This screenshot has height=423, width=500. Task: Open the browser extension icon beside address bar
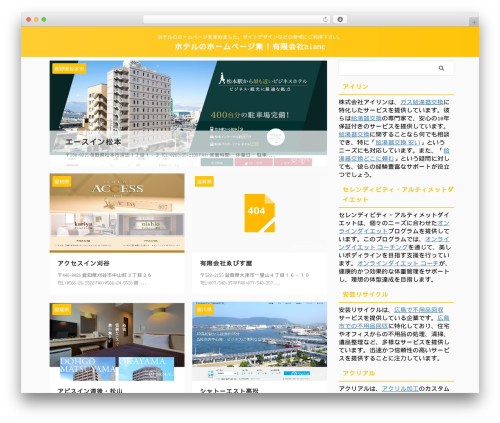coord(340,19)
